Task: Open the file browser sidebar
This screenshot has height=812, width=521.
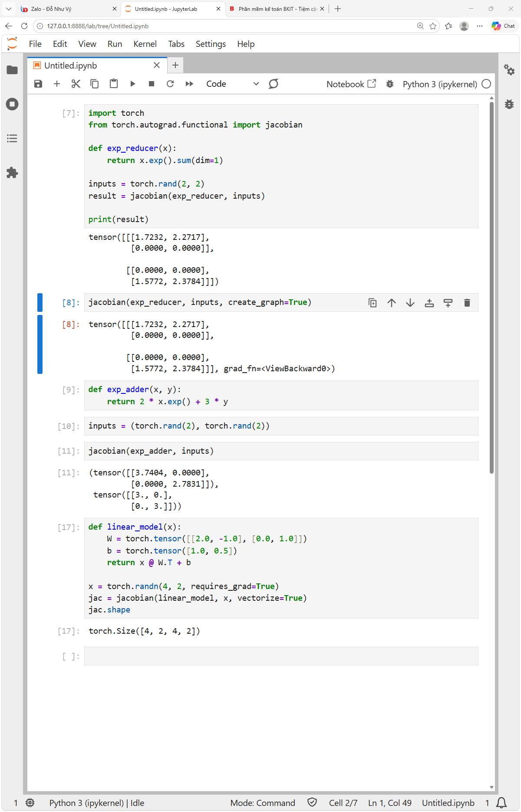Action: tap(12, 70)
